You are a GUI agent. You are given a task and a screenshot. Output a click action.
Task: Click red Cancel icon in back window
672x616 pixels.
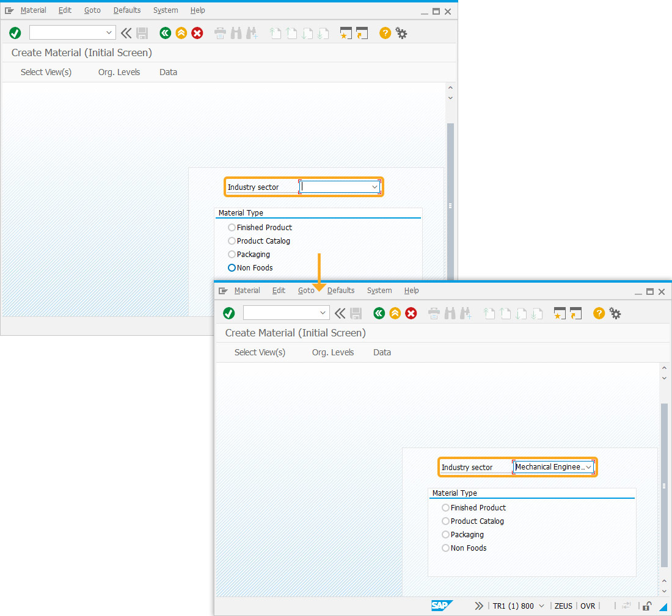click(x=197, y=33)
